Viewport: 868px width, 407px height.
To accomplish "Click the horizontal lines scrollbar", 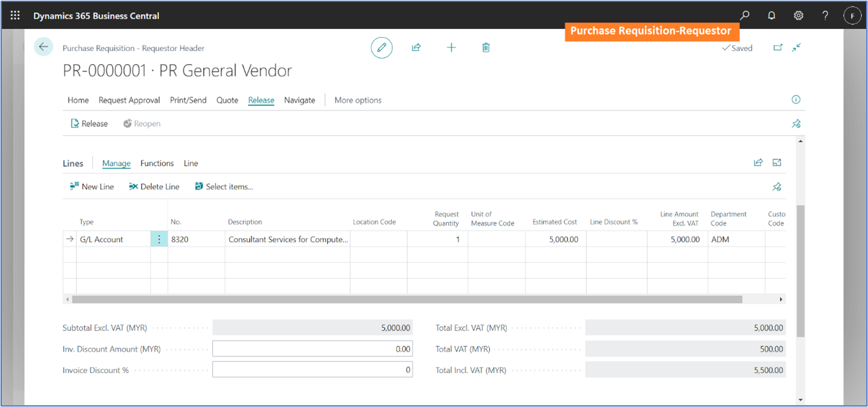I will pyautogui.click(x=407, y=300).
